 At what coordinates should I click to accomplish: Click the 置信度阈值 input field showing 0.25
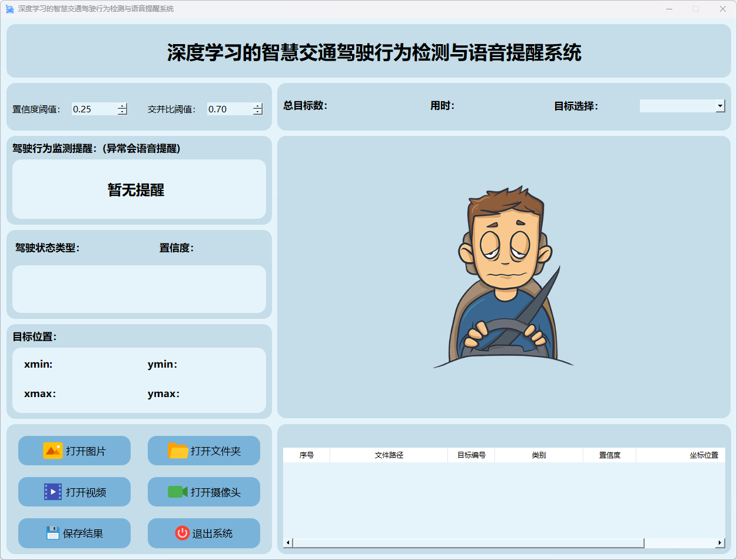94,109
